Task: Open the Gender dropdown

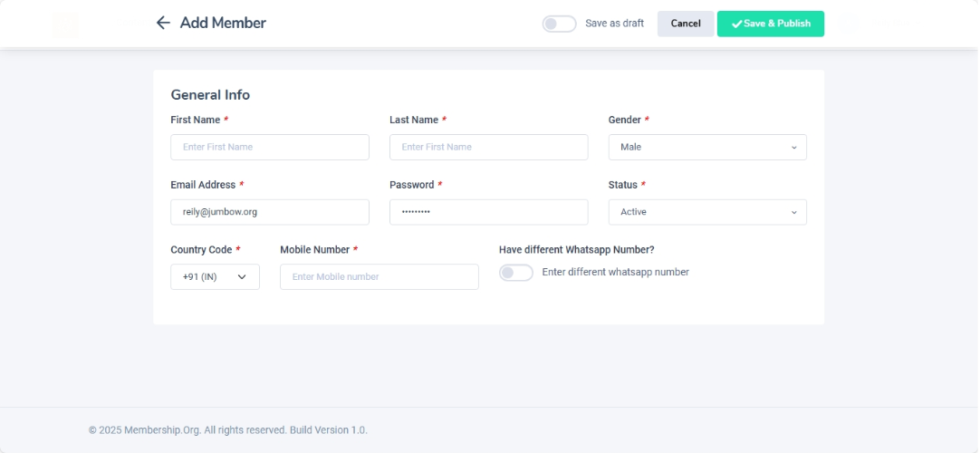Action: [706, 147]
